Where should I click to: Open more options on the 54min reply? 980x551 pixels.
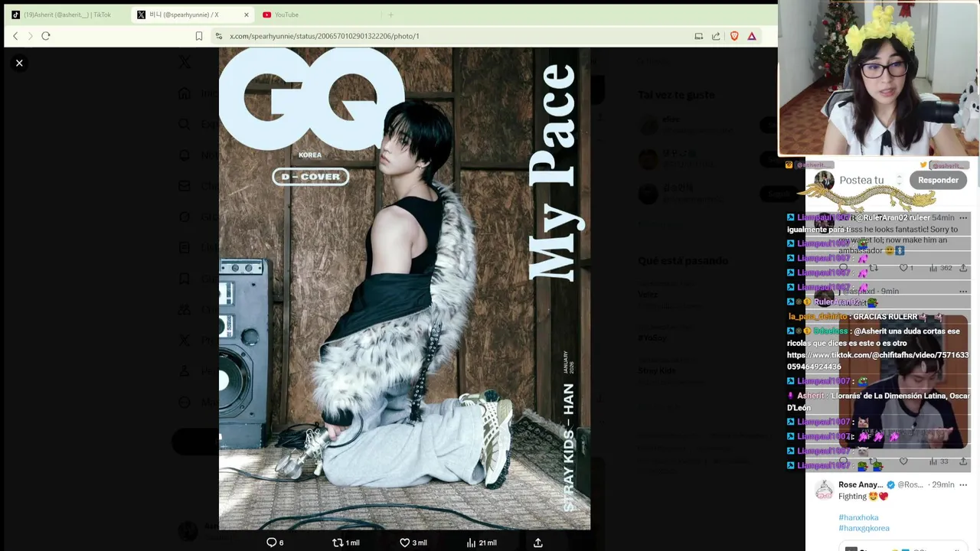point(963,218)
